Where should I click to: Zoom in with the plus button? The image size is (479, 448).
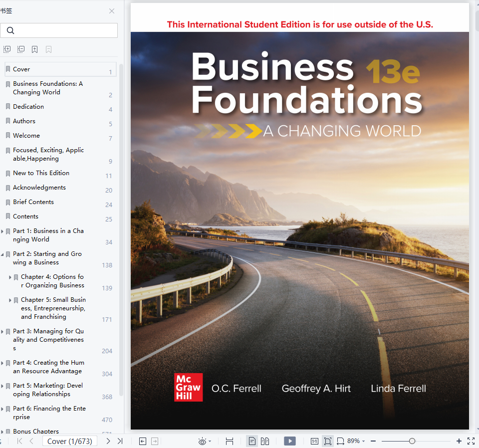pos(459,441)
